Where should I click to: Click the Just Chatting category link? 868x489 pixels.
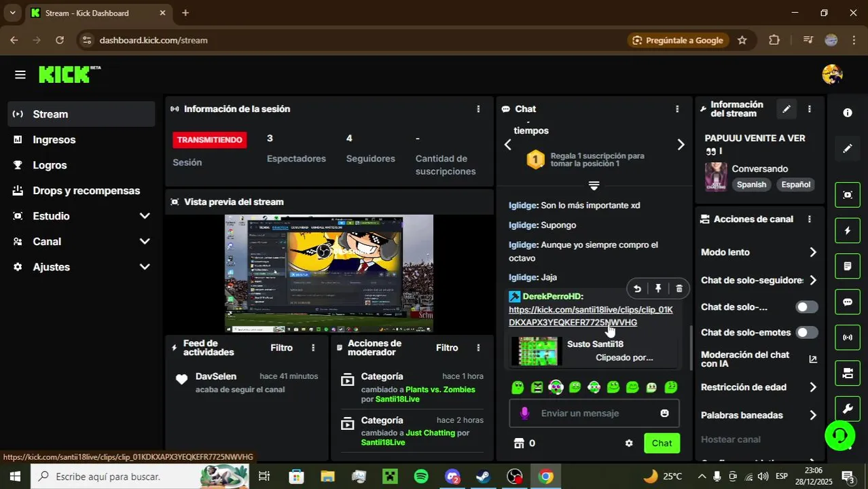(x=430, y=433)
